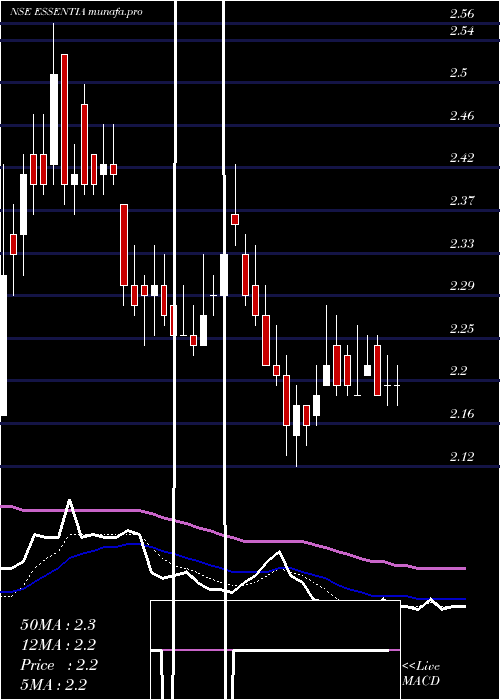Select the tallest white candlestick near 2.5
This screenshot has height=700, width=500.
[x=54, y=119]
